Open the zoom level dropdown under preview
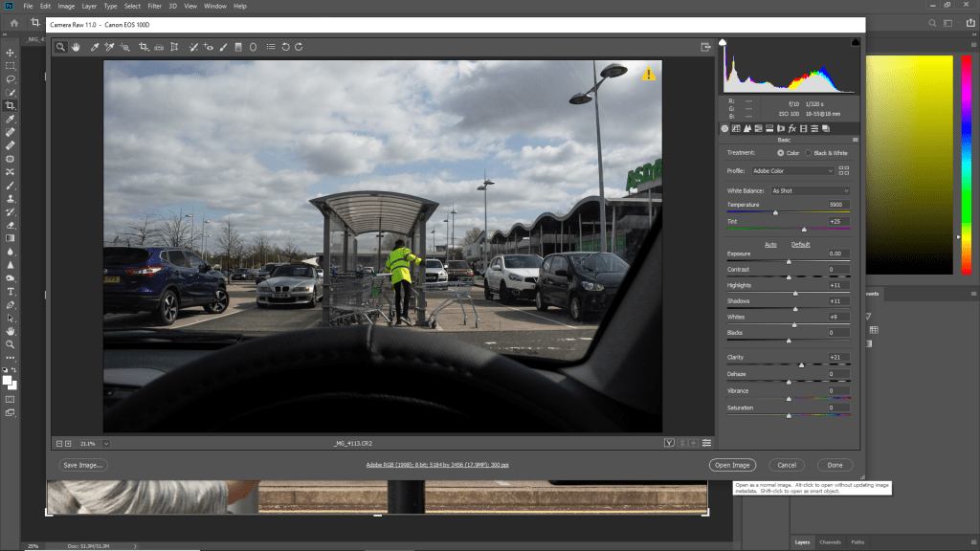The height and width of the screenshot is (551, 980). pyautogui.click(x=106, y=443)
